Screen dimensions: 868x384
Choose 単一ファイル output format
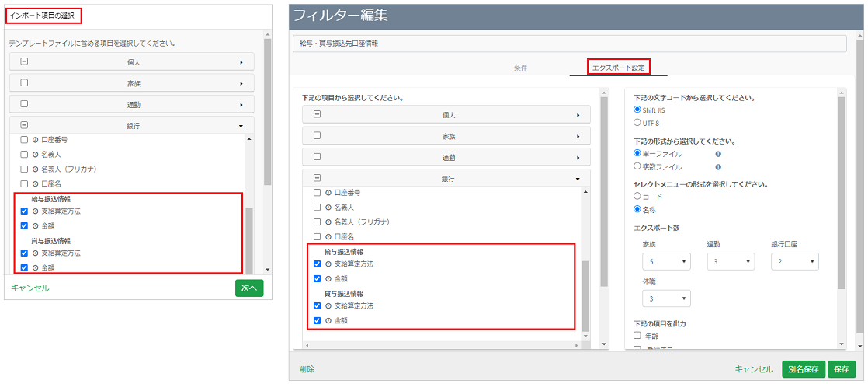point(637,153)
